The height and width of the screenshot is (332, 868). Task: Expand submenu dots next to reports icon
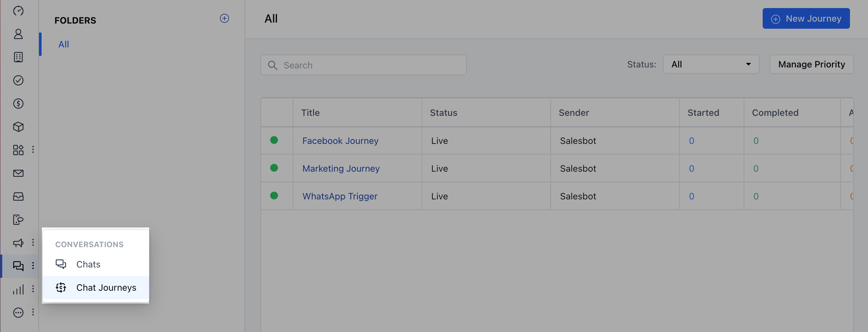click(x=33, y=289)
